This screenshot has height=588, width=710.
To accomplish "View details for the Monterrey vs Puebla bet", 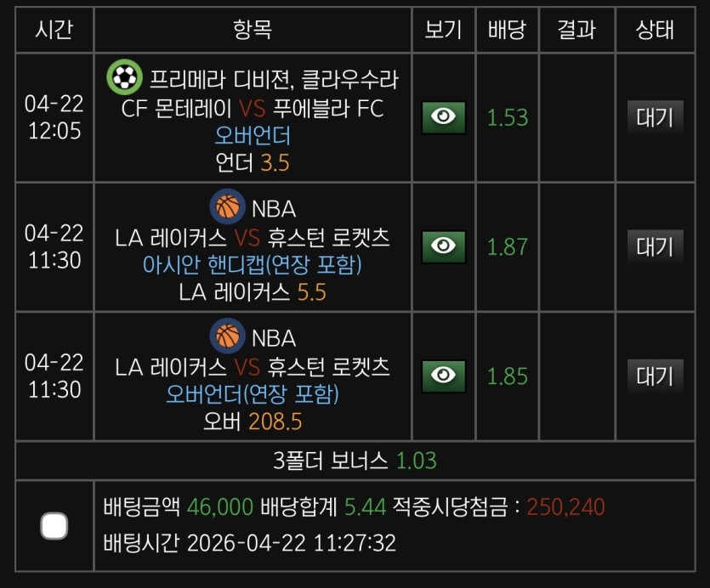I will [x=443, y=117].
